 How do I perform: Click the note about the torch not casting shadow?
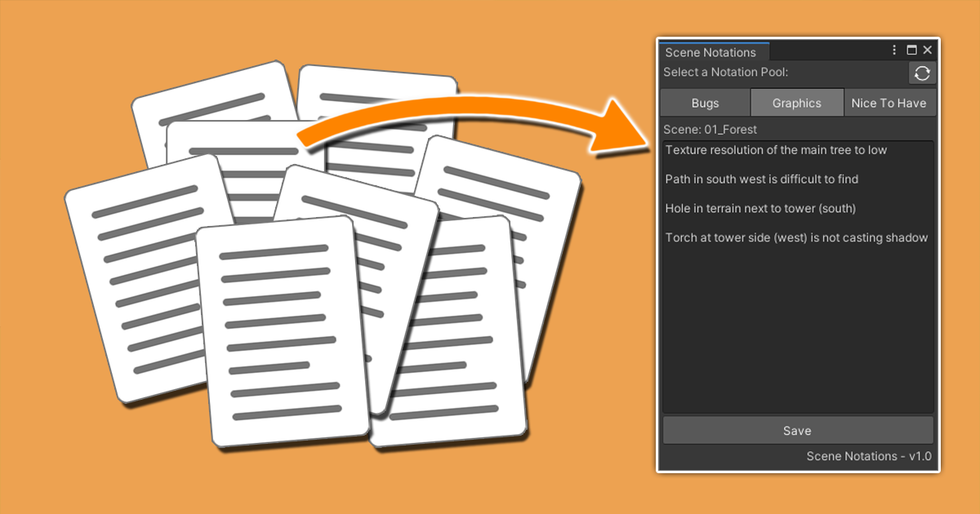[796, 237]
